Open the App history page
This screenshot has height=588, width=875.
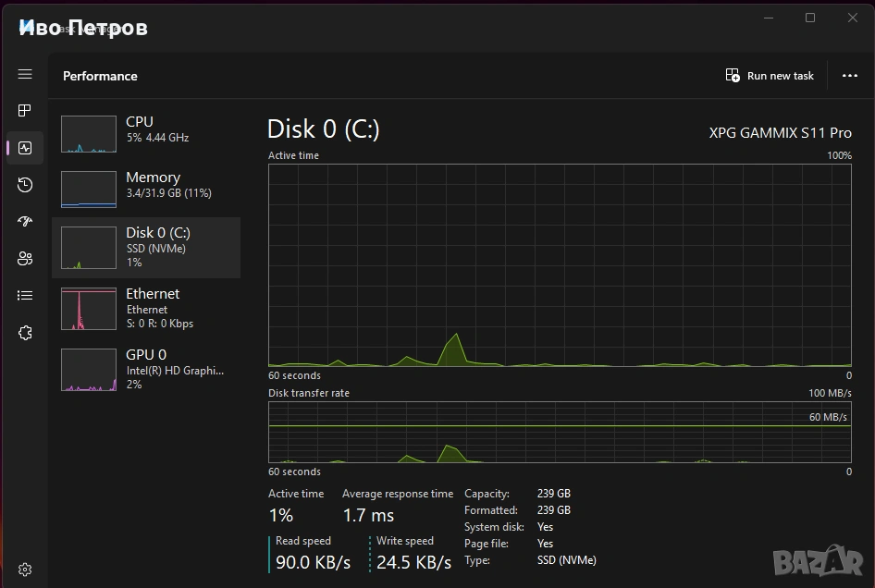(25, 185)
